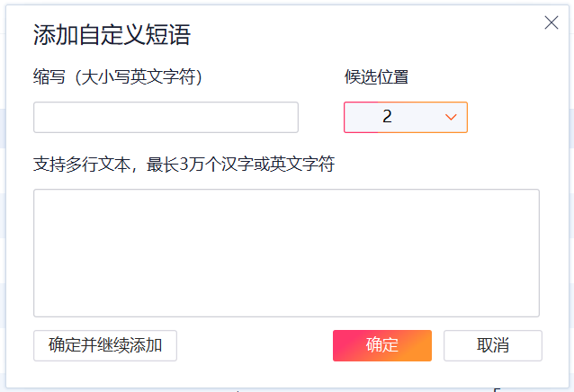
Task: Click the 候选位置 label text
Action: [376, 77]
